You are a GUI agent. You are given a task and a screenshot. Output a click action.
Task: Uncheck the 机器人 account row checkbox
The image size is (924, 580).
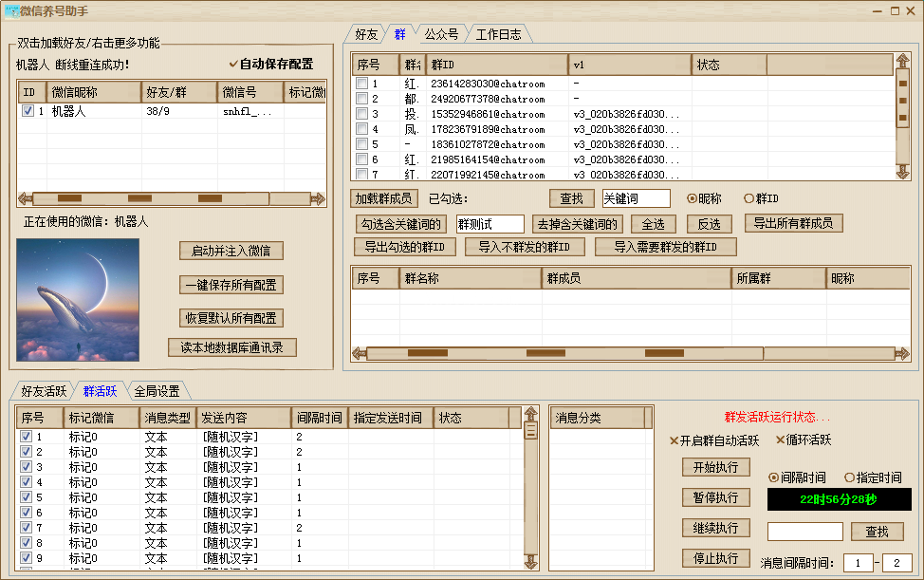click(x=28, y=111)
